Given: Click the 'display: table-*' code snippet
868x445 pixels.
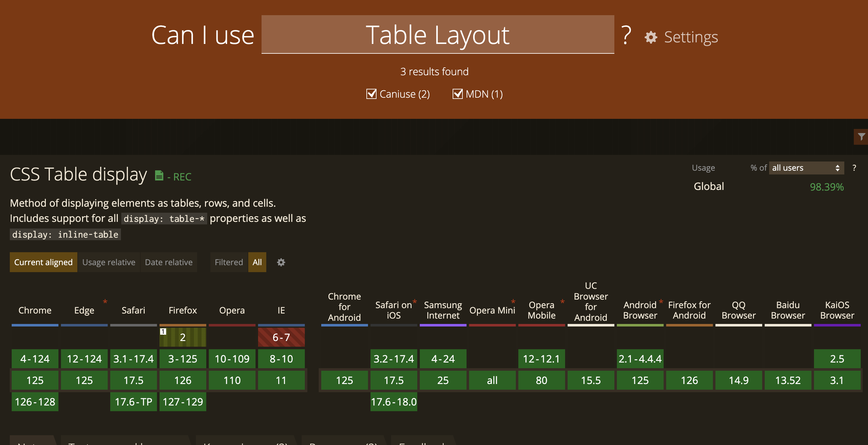Looking at the screenshot, I should click(x=164, y=218).
